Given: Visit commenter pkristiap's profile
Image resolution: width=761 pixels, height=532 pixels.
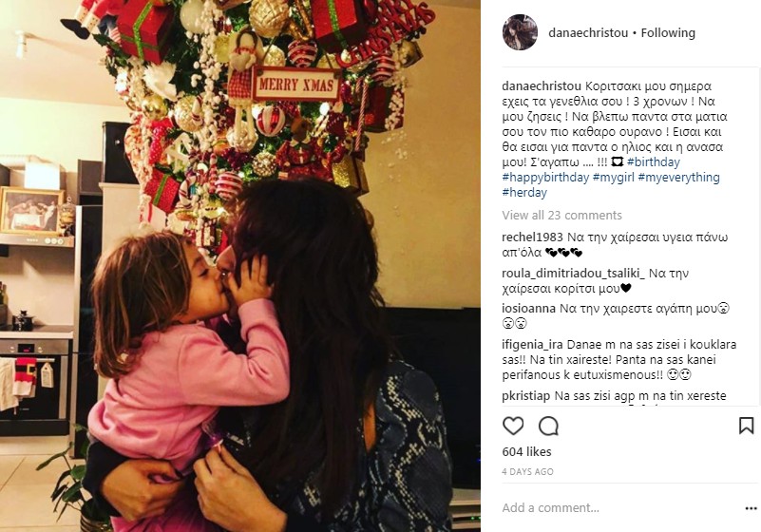Looking at the screenshot, I should [x=526, y=396].
